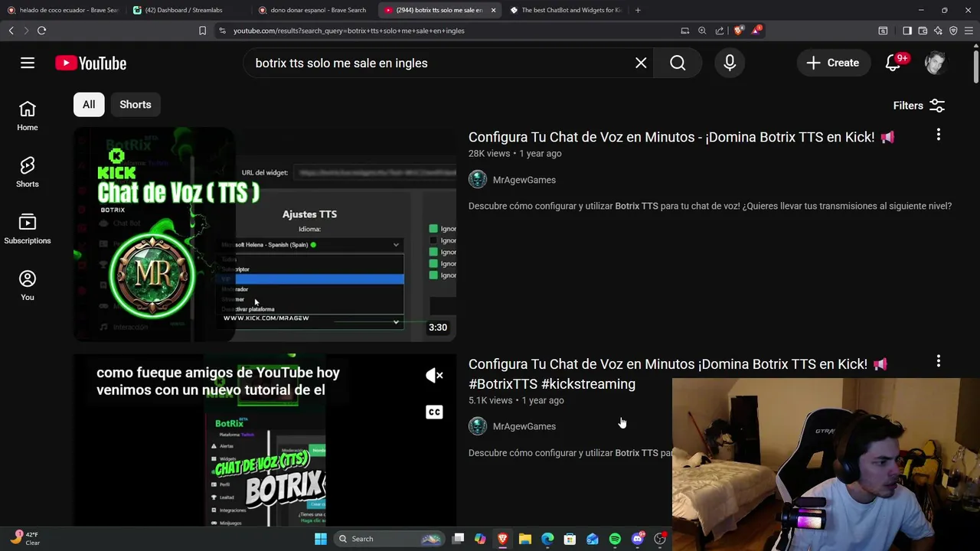Click MrAgewGames avatar on the first result

pyautogui.click(x=478, y=180)
